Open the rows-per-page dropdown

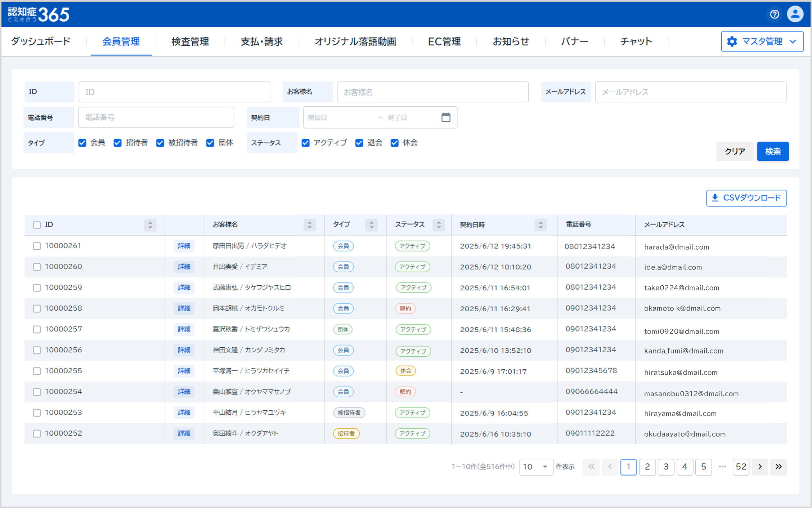click(x=535, y=467)
